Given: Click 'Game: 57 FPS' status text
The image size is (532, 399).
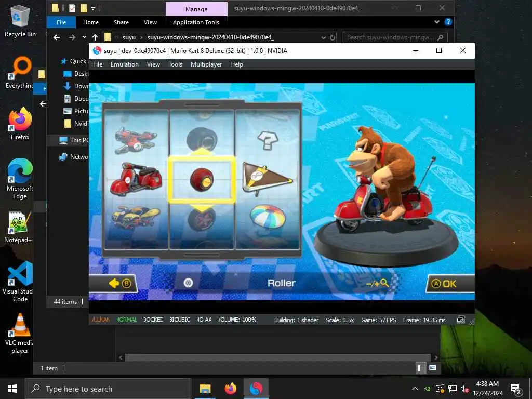Looking at the screenshot, I should click(x=379, y=320).
